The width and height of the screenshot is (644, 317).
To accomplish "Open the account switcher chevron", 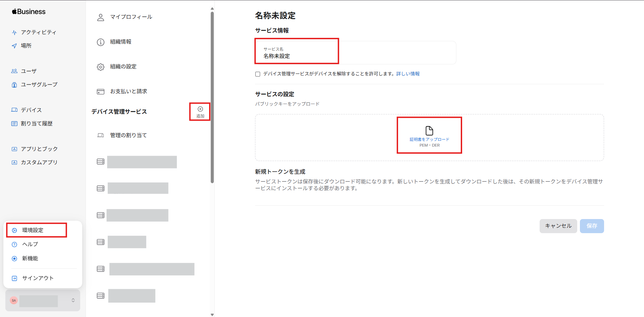I will [73, 301].
